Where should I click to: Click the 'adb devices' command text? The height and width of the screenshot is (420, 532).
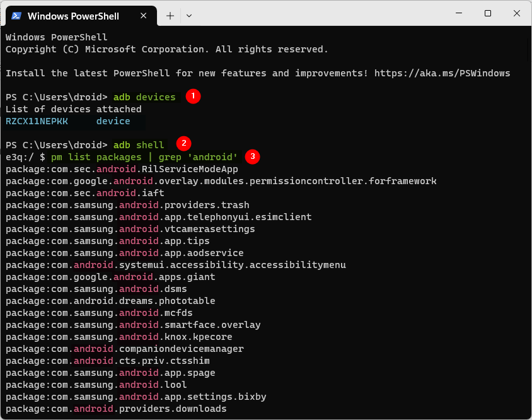pyautogui.click(x=144, y=97)
